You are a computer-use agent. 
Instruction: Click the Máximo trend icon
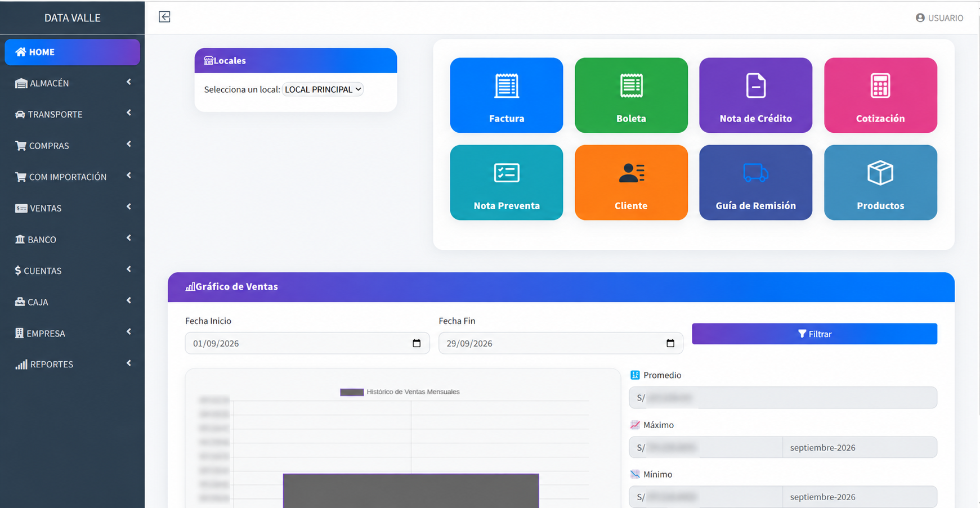(635, 425)
